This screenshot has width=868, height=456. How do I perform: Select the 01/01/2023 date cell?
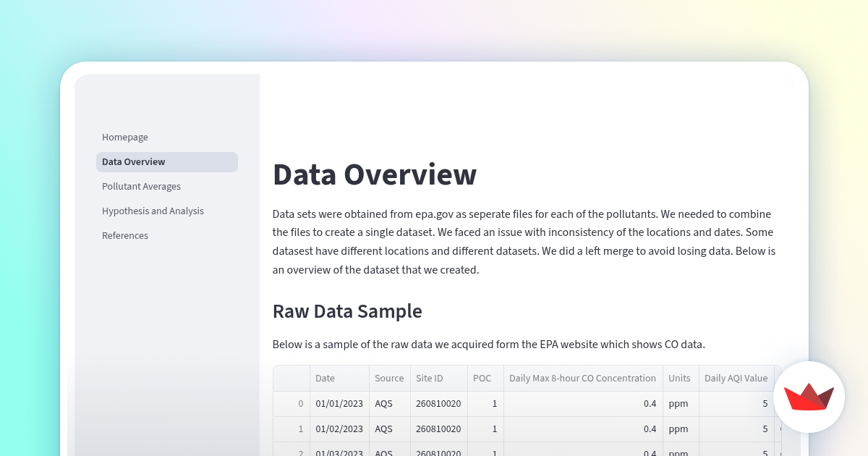click(x=339, y=404)
